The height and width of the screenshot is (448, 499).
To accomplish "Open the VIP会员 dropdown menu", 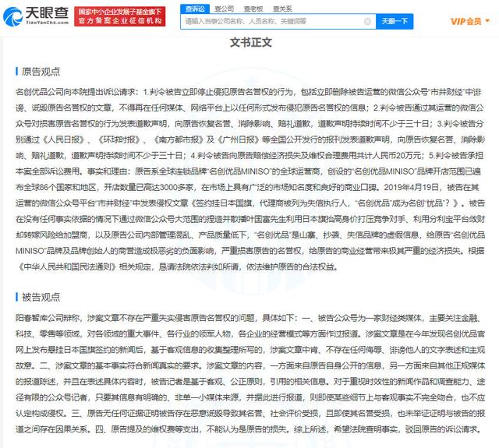I will (470, 21).
